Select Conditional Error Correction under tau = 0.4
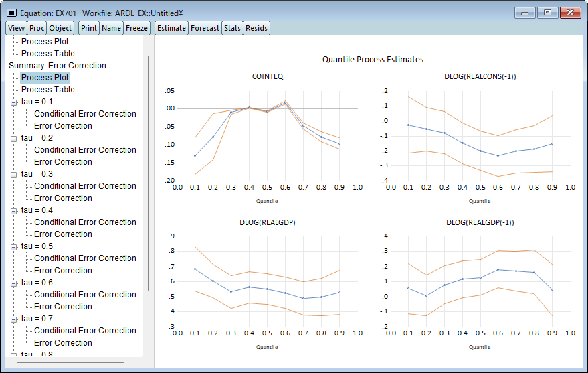 coord(85,222)
